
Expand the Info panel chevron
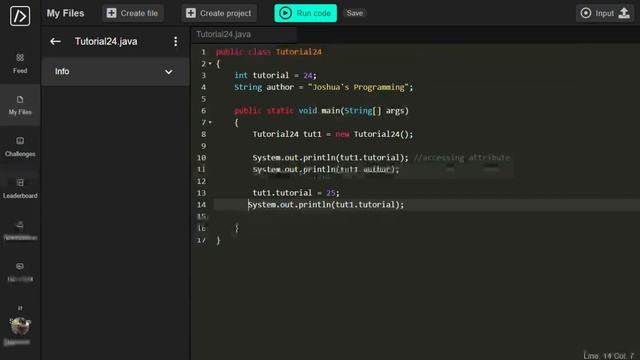pyautogui.click(x=169, y=72)
